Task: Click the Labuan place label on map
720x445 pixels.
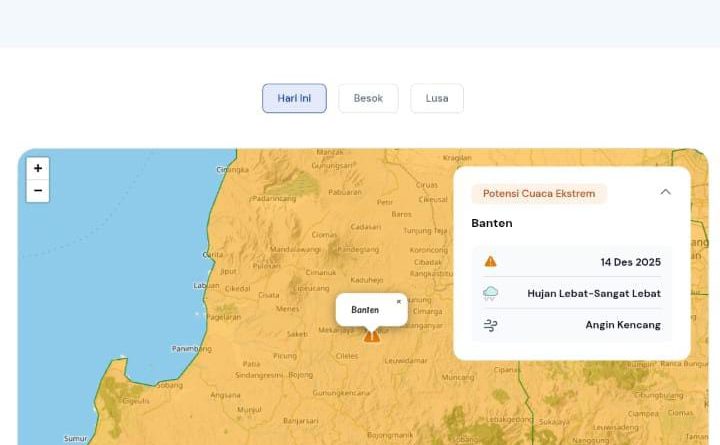Action: tap(206, 285)
